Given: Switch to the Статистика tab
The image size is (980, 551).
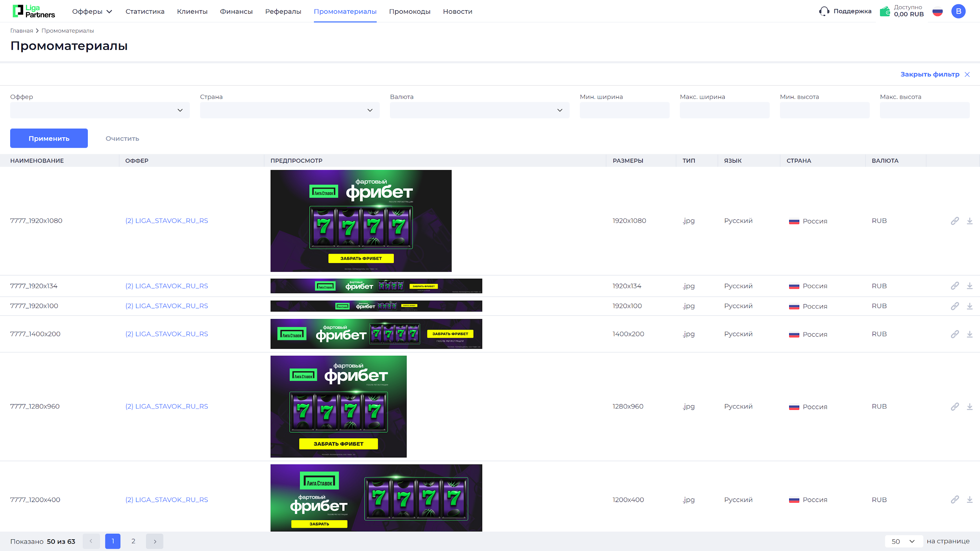Looking at the screenshot, I should click(145, 11).
